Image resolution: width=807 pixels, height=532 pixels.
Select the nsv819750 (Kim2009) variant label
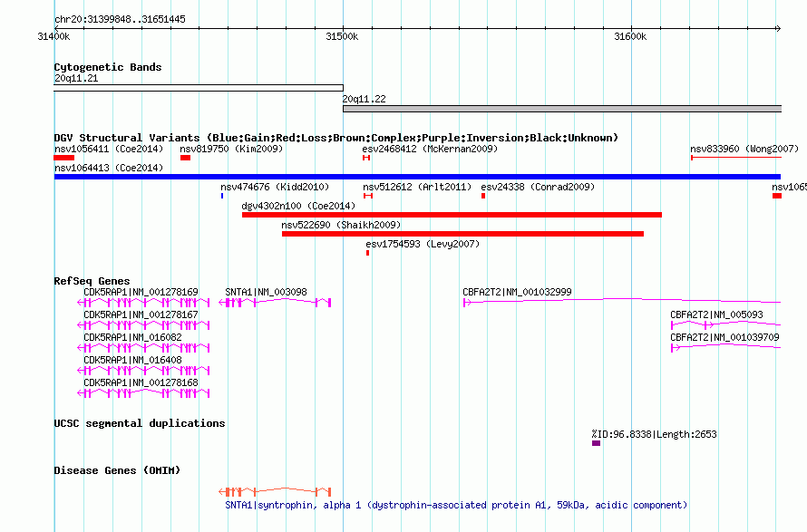[231, 149]
